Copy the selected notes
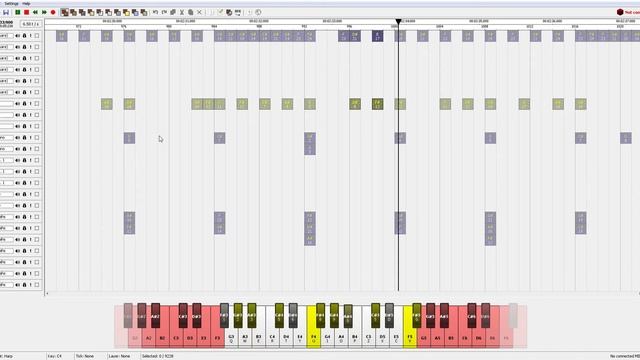Screen dimensions: 640x360 [x=173, y=12]
